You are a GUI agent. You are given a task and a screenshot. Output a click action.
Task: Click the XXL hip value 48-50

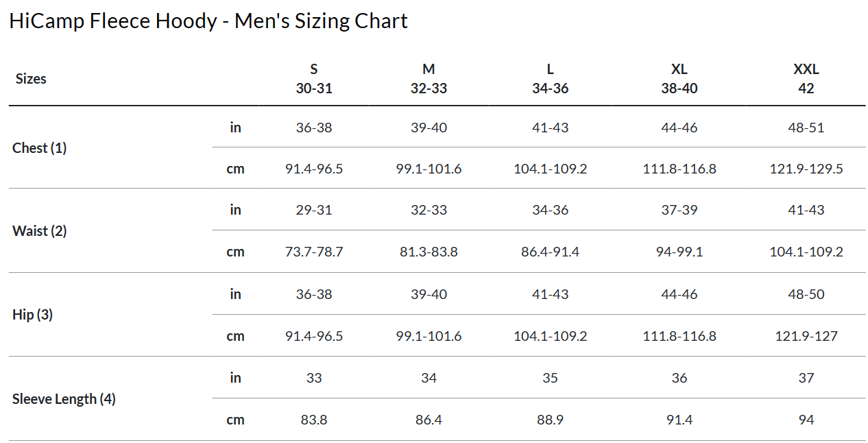coord(806,294)
